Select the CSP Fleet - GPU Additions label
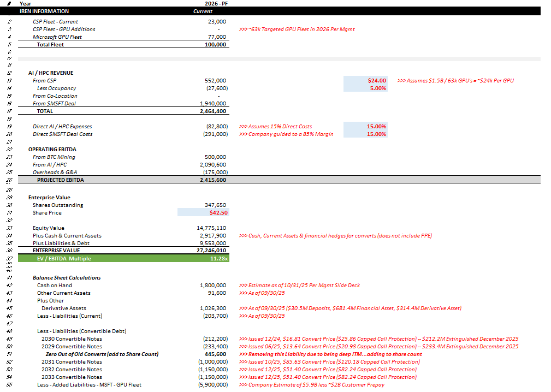This screenshot has width=551, height=392. (x=64, y=29)
